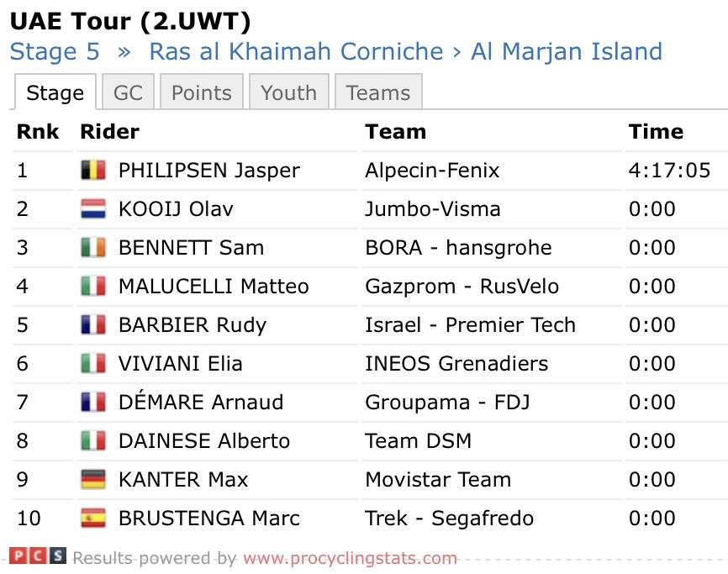Click the Italian flag beside Malucelli
Image resolution: width=728 pixels, height=574 pixels.
[x=93, y=287]
